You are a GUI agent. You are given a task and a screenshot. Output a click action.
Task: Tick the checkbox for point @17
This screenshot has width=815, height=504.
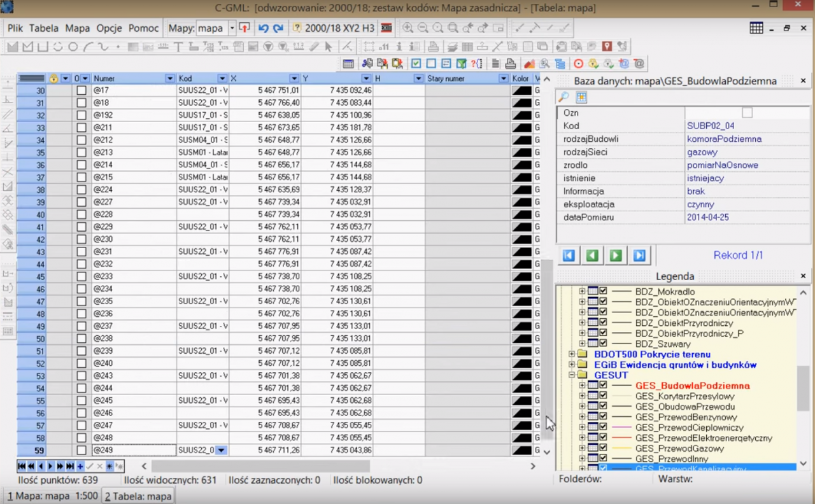tap(81, 90)
